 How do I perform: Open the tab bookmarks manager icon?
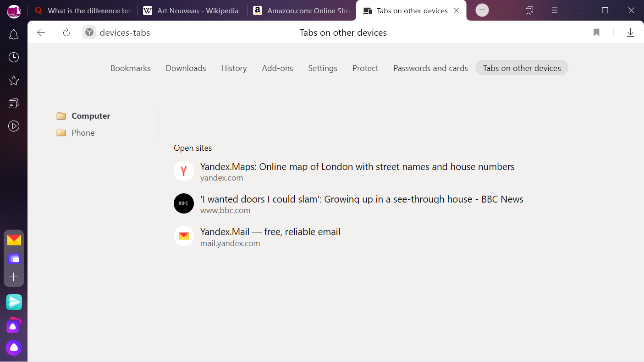(x=529, y=10)
